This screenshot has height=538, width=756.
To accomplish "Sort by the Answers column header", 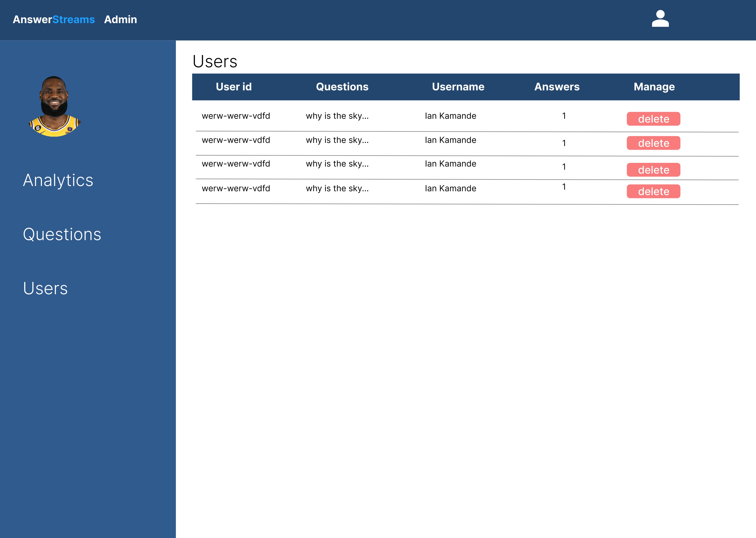I will pos(557,86).
